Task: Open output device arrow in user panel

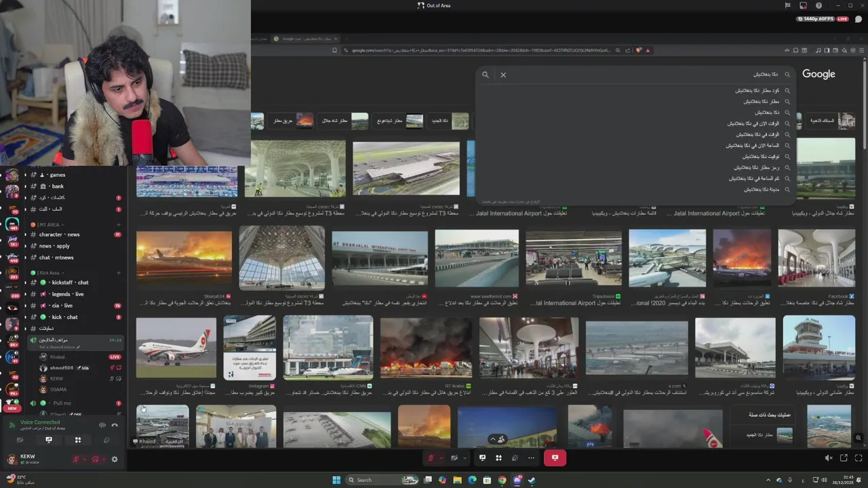Action: pos(104,459)
